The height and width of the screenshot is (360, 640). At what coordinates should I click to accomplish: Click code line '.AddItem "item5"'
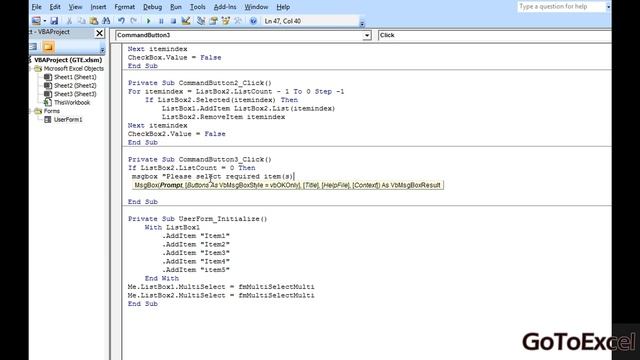[196, 270]
